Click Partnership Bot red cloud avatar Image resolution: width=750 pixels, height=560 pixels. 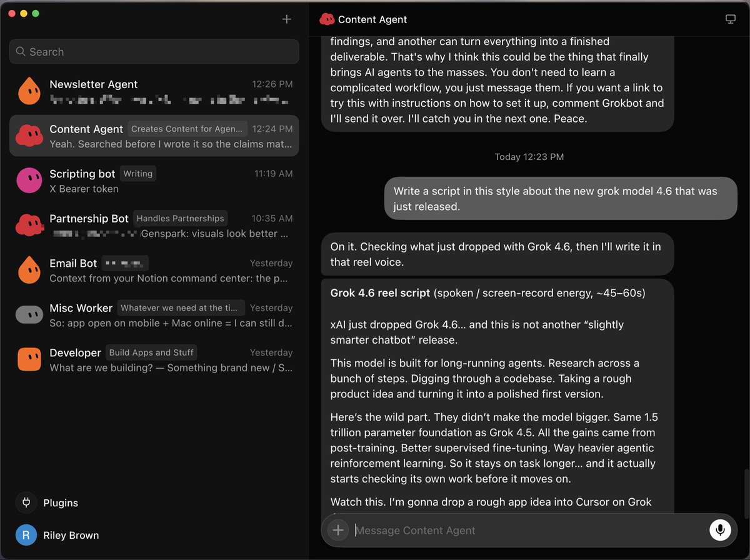29,225
